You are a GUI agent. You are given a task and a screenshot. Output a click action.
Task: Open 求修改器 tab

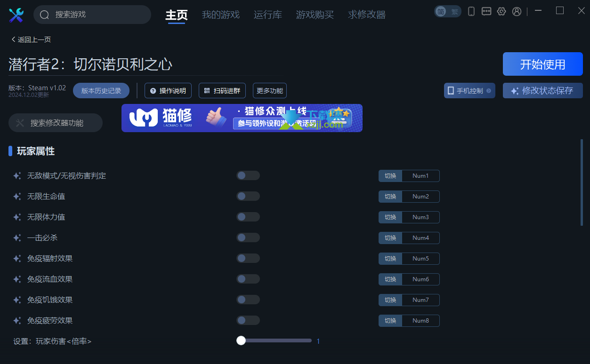[x=367, y=15]
